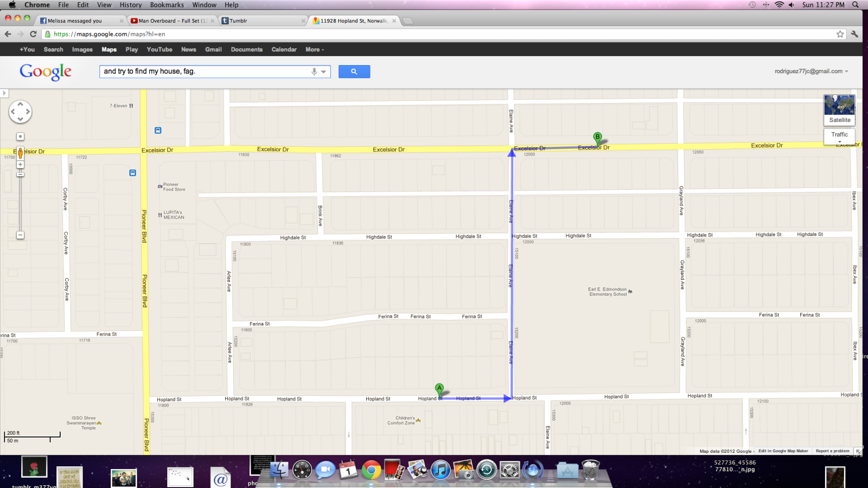This screenshot has height=488, width=868.
Task: Open Time Machine from the dock
Action: tap(487, 470)
